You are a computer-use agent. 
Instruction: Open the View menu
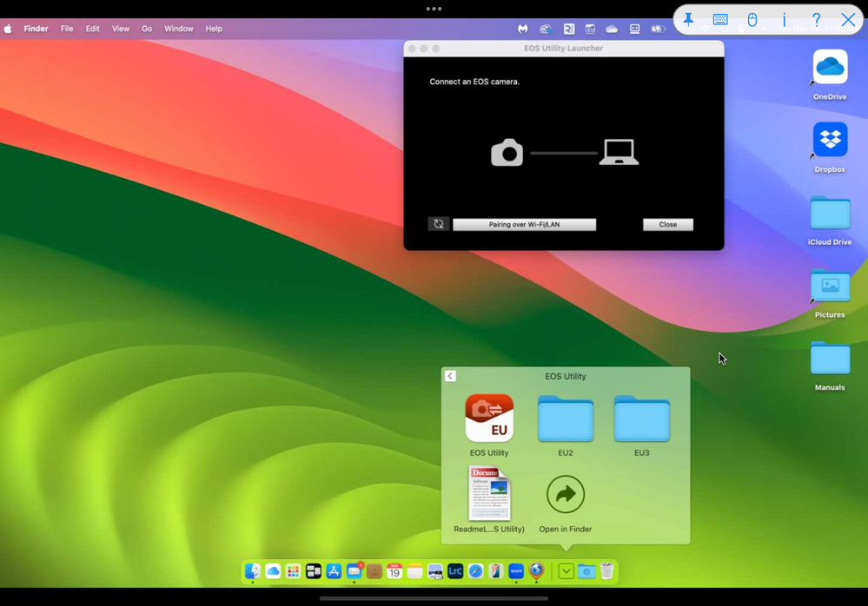pyautogui.click(x=121, y=29)
